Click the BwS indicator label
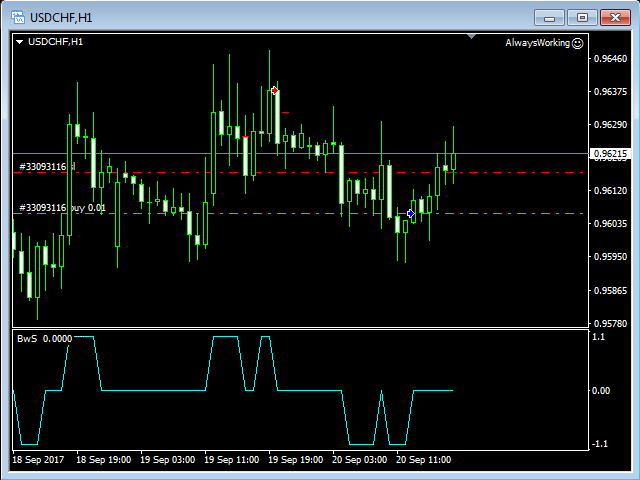 click(x=26, y=338)
